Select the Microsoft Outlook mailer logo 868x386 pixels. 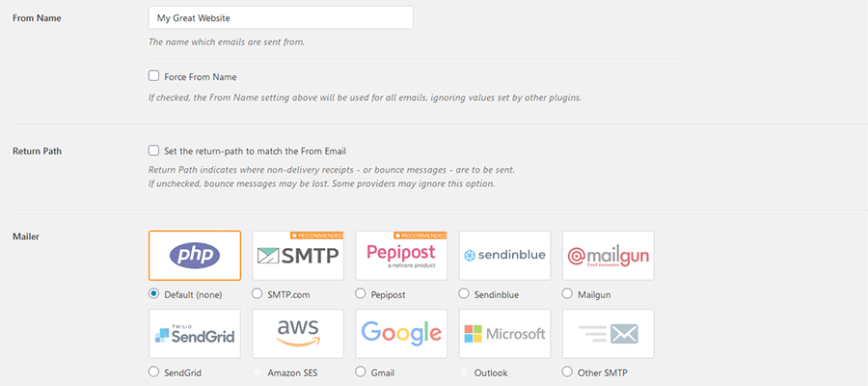click(x=504, y=333)
